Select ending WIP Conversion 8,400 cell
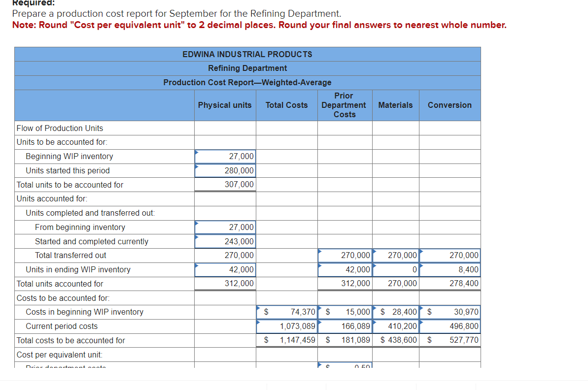 tap(450, 269)
